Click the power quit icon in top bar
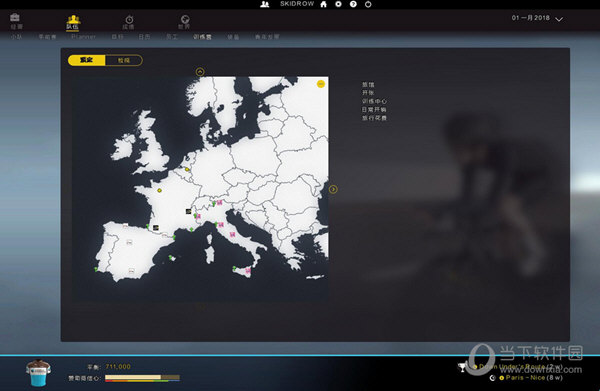This screenshot has width=600, height=391. point(368,4)
